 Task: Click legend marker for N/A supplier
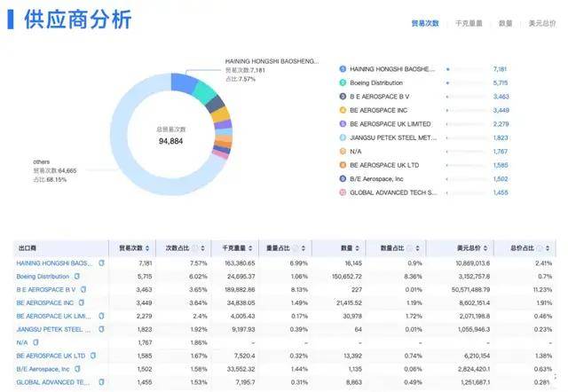(x=343, y=152)
